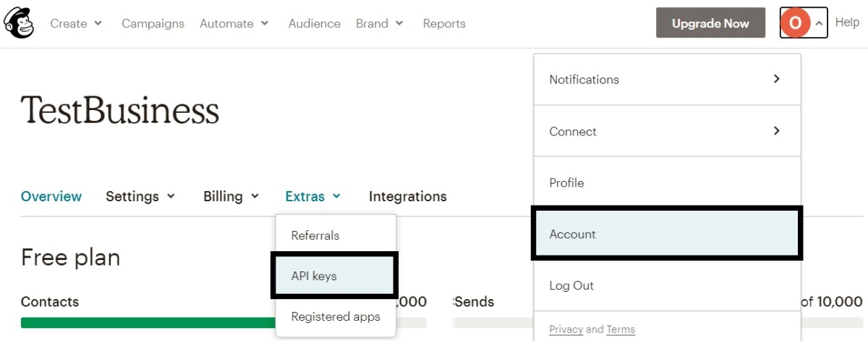Screen dimensions: 868x341
Task: Click the Help link
Action: [847, 22]
